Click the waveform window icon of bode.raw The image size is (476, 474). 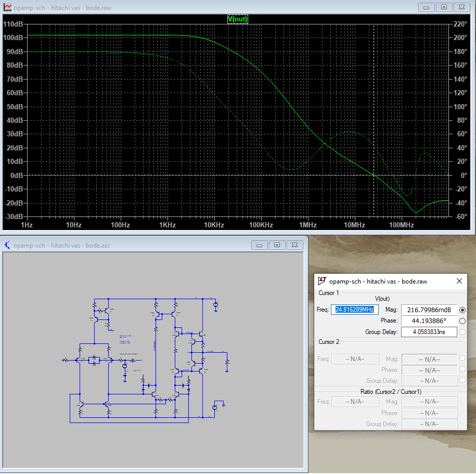(7, 7)
